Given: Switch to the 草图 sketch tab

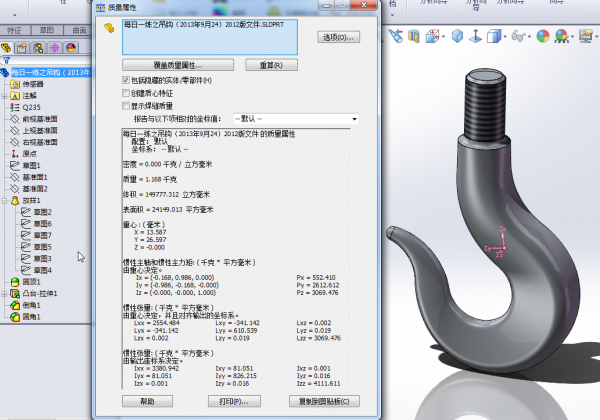Looking at the screenshot, I should tap(47, 30).
